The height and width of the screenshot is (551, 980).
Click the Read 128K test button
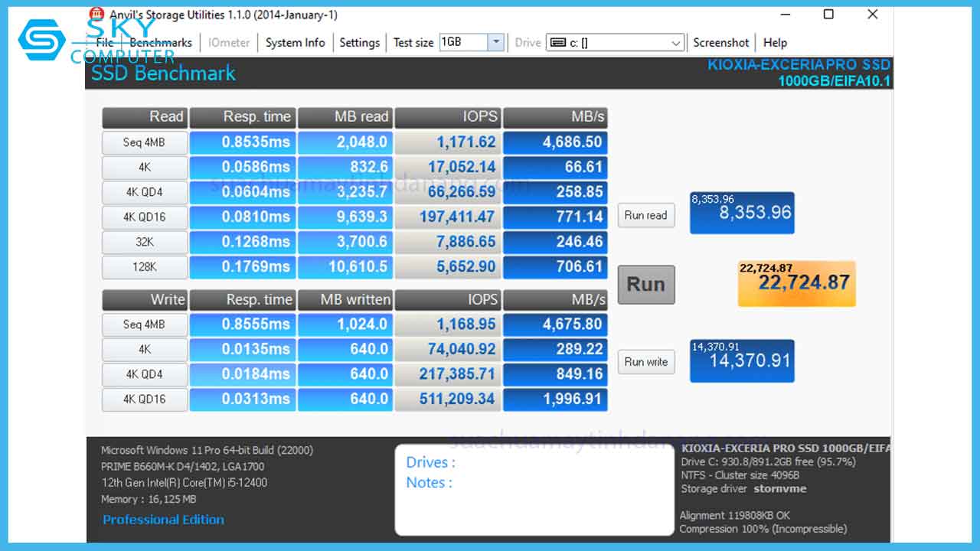[145, 267]
